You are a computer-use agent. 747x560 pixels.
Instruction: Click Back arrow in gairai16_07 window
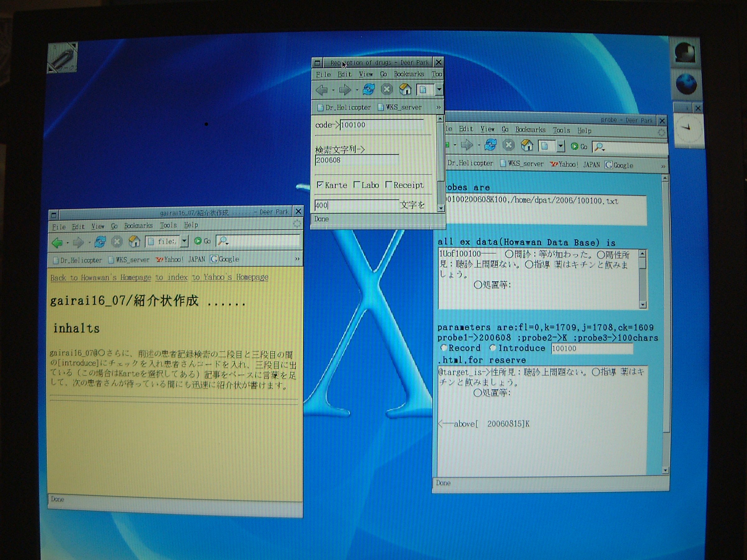(57, 242)
